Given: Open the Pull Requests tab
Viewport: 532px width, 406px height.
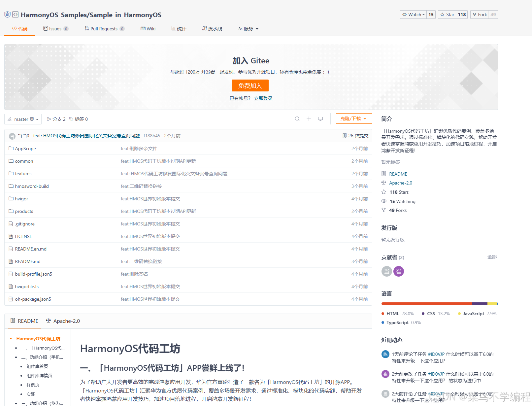Looking at the screenshot, I should coord(104,29).
